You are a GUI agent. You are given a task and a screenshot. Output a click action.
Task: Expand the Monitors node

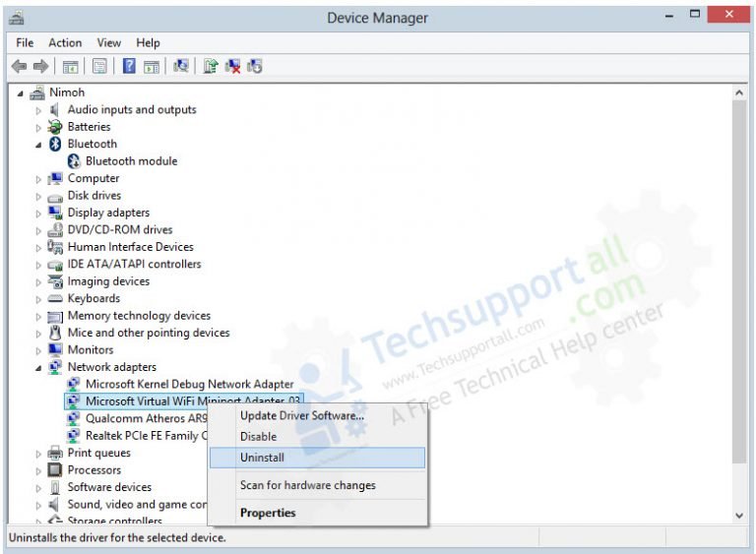tap(38, 350)
